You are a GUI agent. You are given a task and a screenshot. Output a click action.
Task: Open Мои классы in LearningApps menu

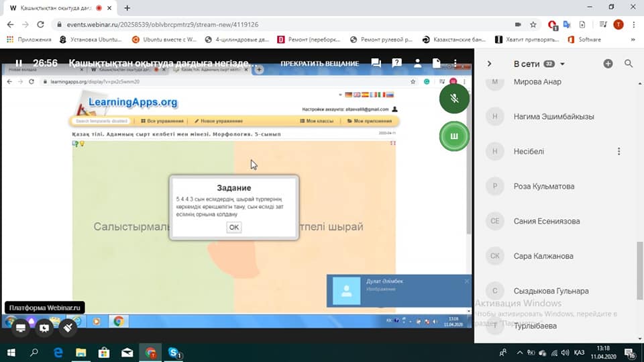pos(317,121)
